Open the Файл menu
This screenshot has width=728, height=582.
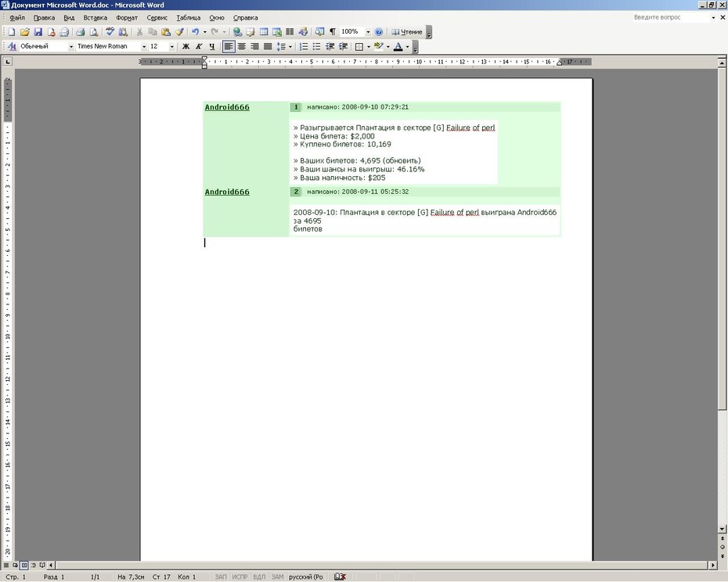(x=17, y=18)
